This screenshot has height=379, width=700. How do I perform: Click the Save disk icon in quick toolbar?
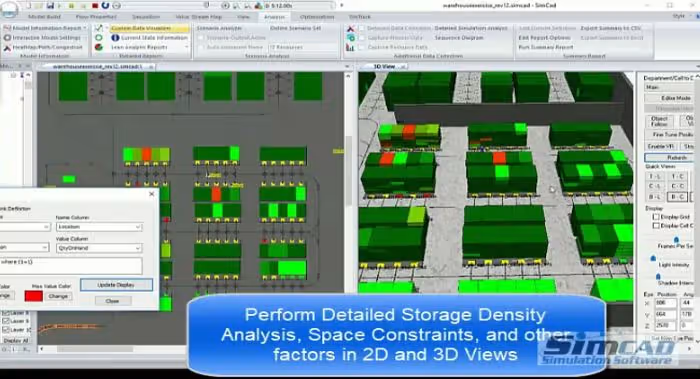pos(50,6)
